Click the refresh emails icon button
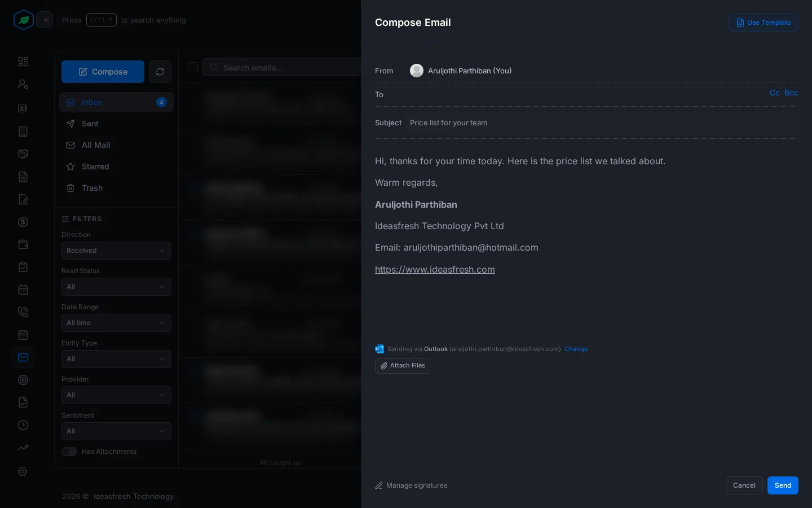812x508 pixels. tap(160, 72)
